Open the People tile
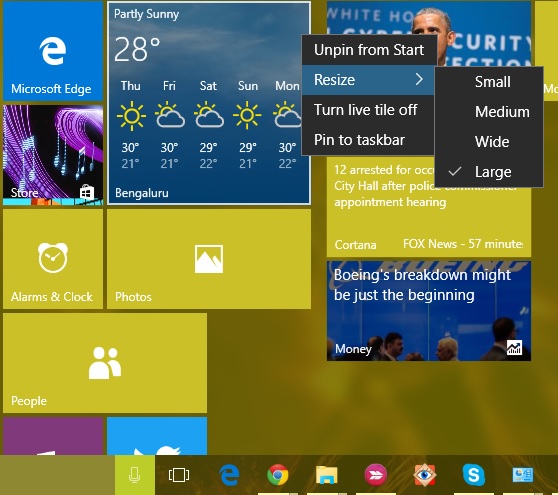 105,363
